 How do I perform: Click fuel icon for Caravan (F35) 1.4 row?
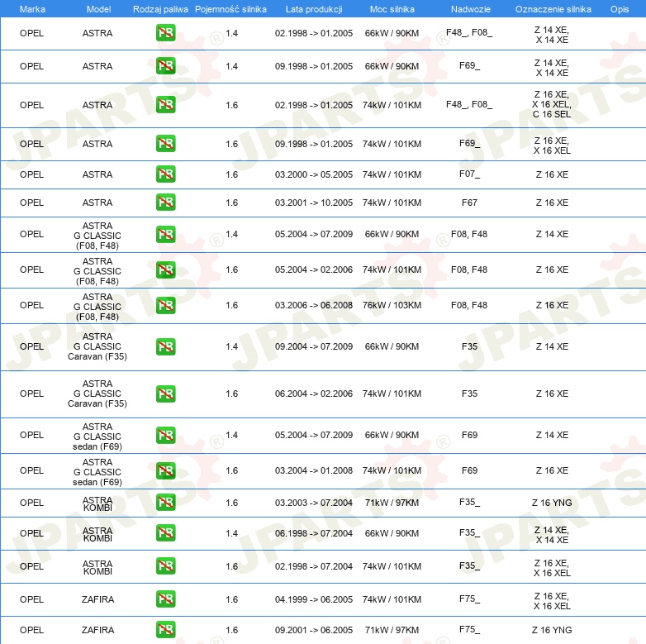(165, 346)
